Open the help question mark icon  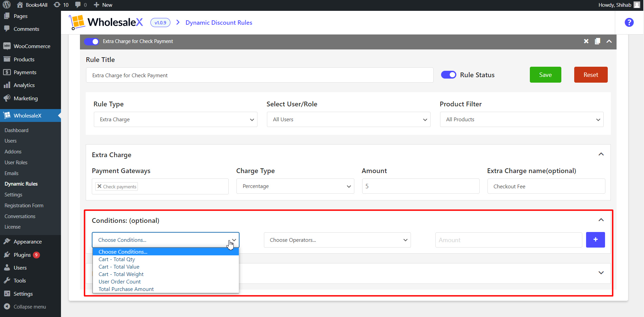[x=629, y=22]
